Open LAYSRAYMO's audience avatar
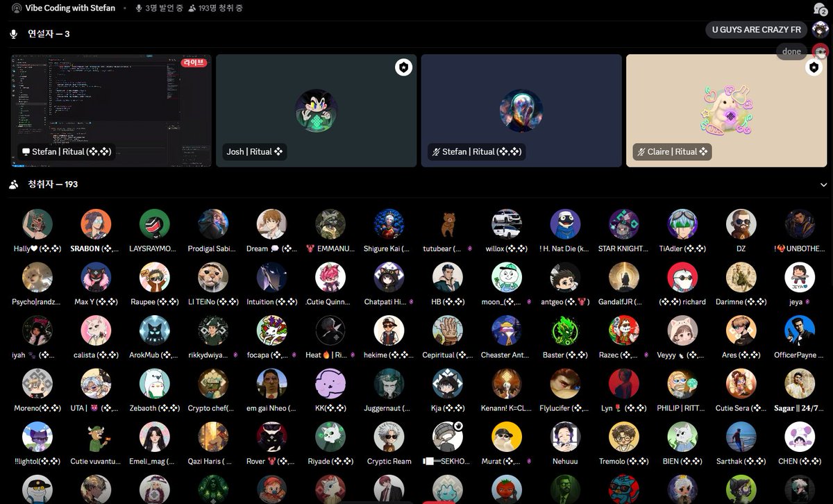The width and height of the screenshot is (833, 504). pyautogui.click(x=155, y=224)
